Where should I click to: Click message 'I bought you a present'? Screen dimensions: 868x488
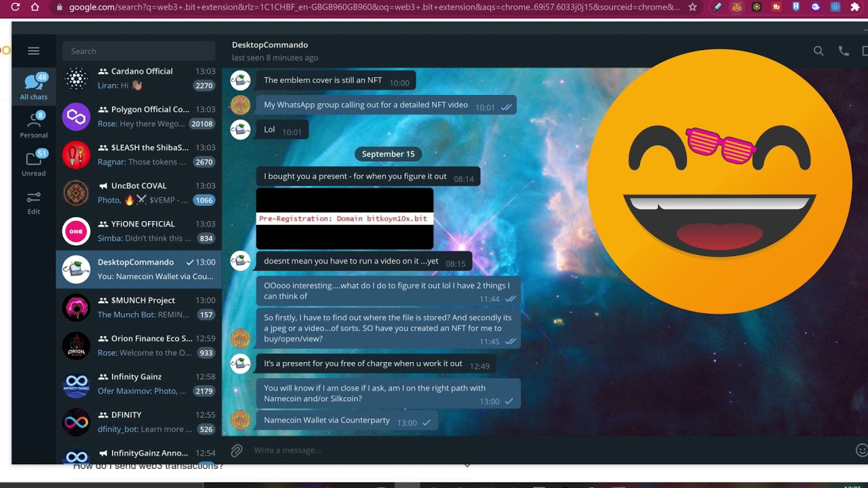368,177
